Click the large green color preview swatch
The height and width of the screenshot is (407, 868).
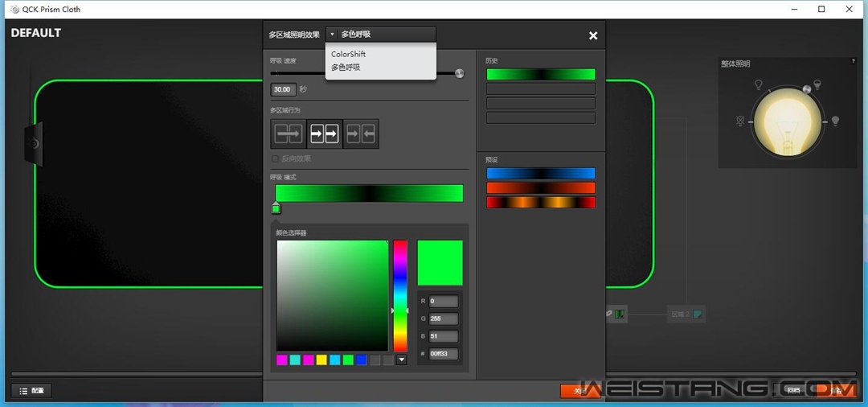440,262
